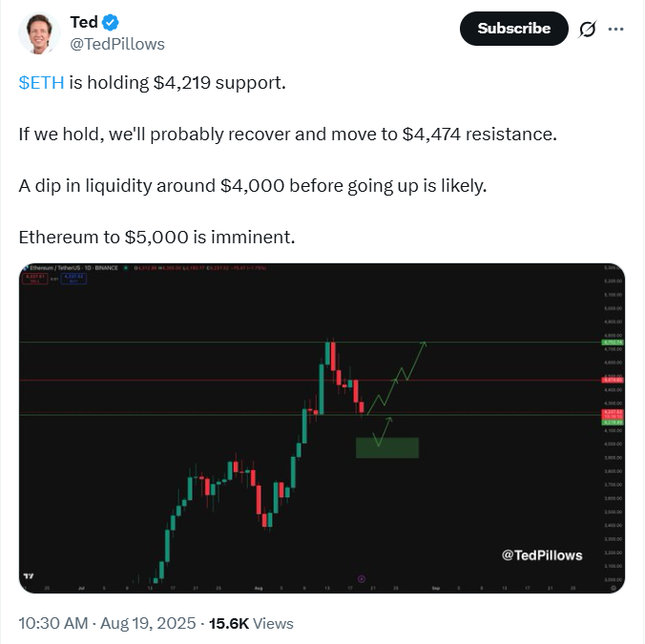Image resolution: width=645 pixels, height=644 pixels.
Task: Click the TradingView logo in chart
Action: pyautogui.click(x=29, y=575)
